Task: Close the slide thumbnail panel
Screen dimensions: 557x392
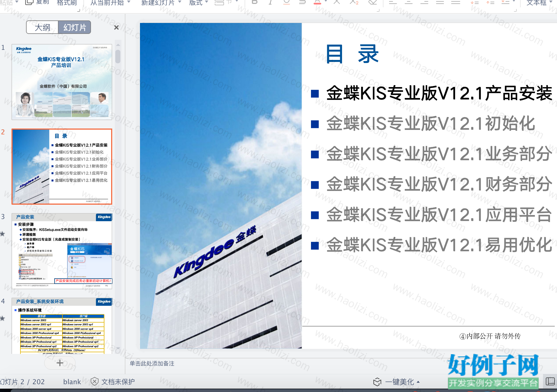Action: (116, 27)
